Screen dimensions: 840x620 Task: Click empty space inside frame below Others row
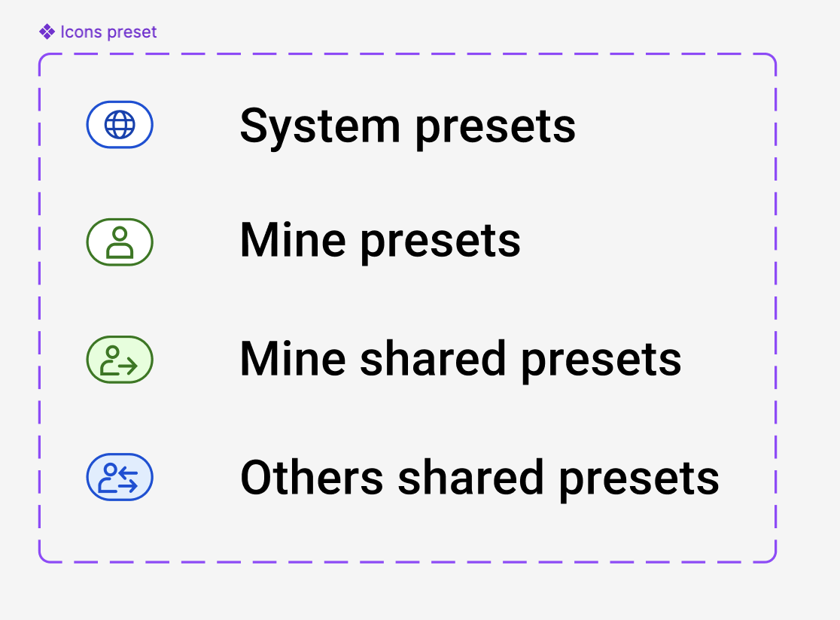[407, 530]
